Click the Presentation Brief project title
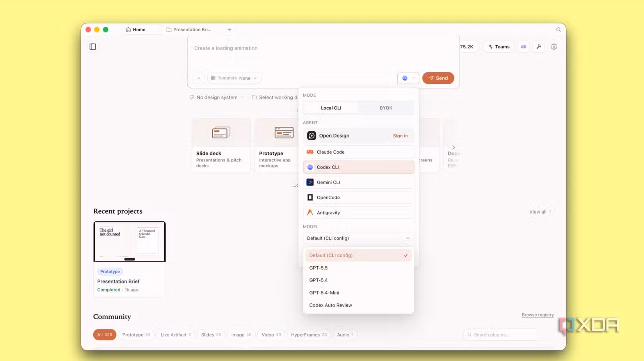The width and height of the screenshot is (644, 361). point(118,281)
